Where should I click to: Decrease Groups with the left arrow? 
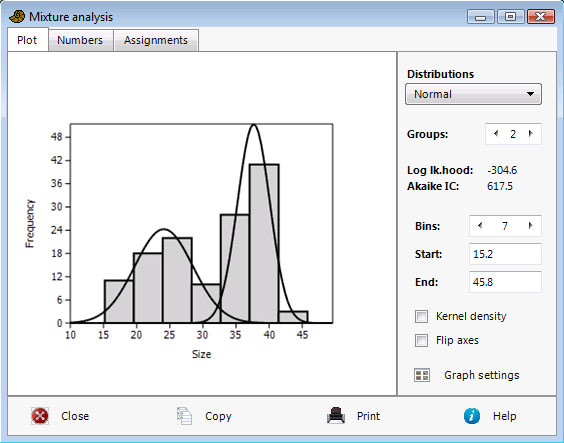coord(496,134)
